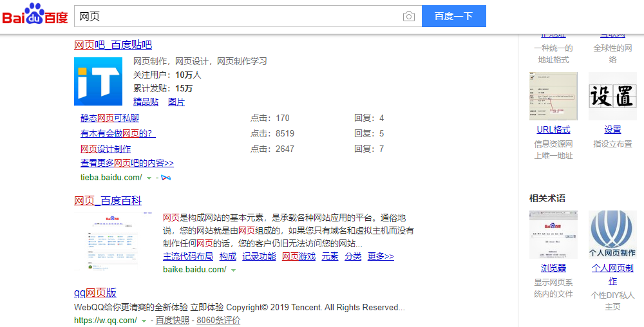644x327 pixels.
Task: Open the 浏览器 sidebar link
Action: click(x=553, y=268)
